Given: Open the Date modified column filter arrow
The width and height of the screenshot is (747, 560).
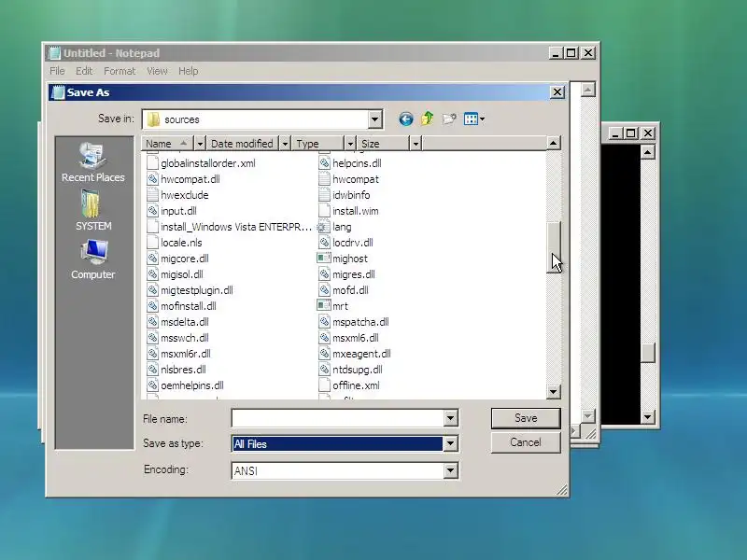Looking at the screenshot, I should click(x=285, y=144).
